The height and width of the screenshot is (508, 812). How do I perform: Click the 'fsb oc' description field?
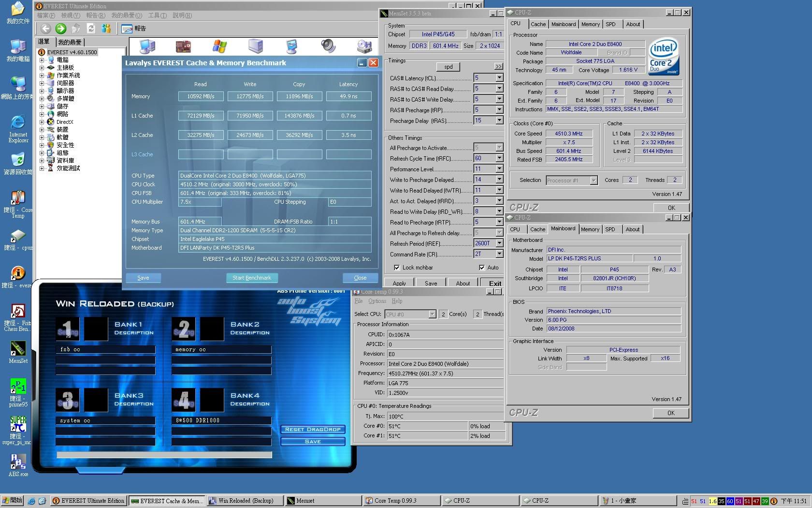click(105, 349)
